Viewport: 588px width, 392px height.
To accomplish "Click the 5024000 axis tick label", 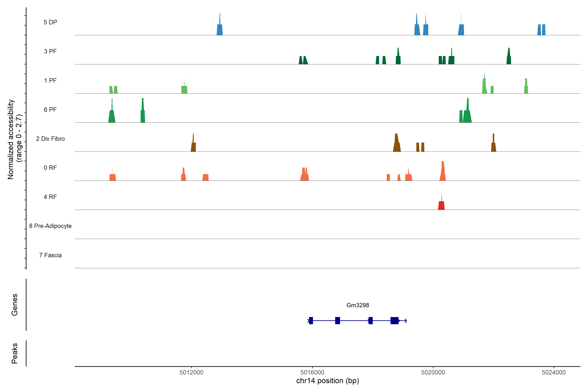I will click(x=554, y=372).
